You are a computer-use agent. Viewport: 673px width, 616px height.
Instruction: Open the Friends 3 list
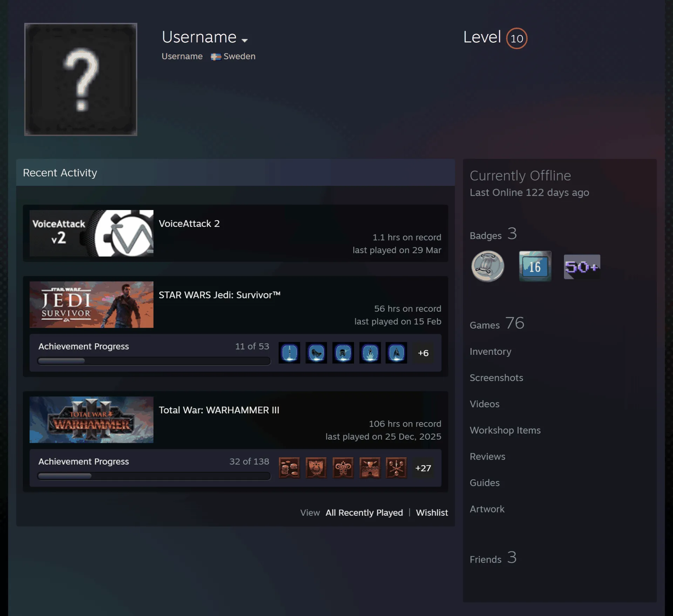[x=493, y=557]
